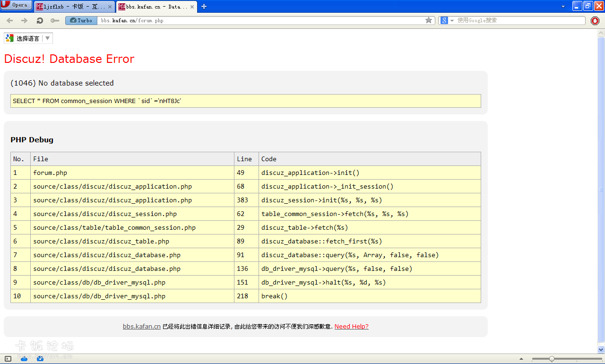Click the vertical scrollbar track
This screenshot has height=364, width=605.
tap(601, 189)
